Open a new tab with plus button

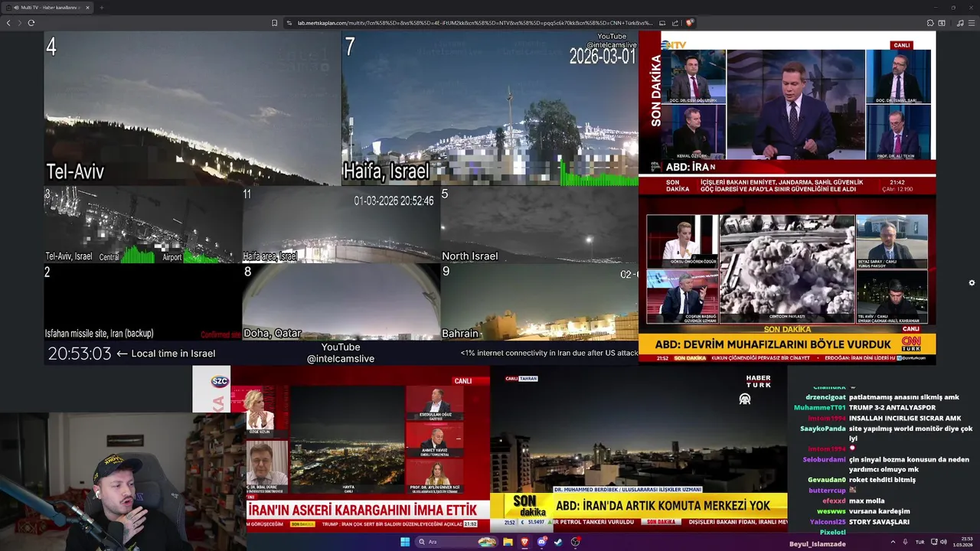coord(101,8)
